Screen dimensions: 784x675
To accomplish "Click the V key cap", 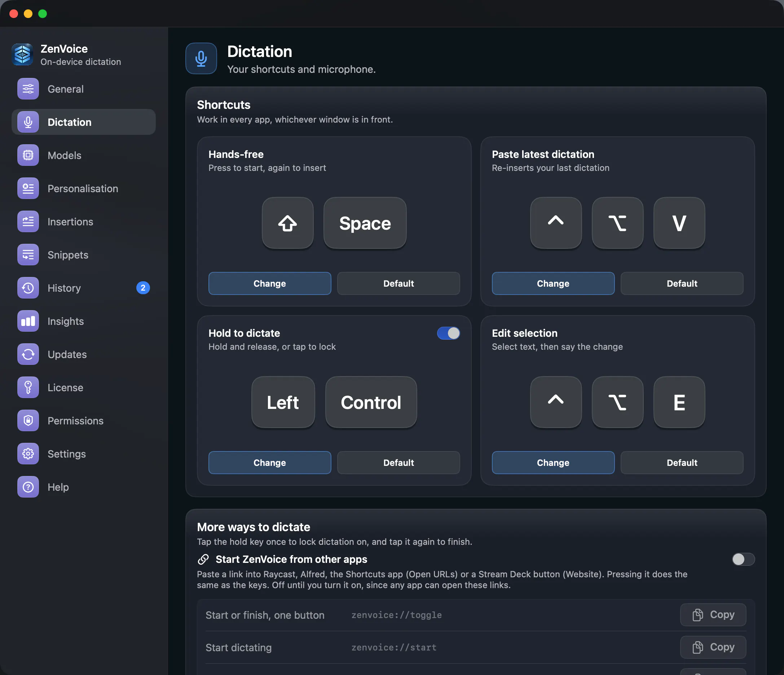I will 679,223.
